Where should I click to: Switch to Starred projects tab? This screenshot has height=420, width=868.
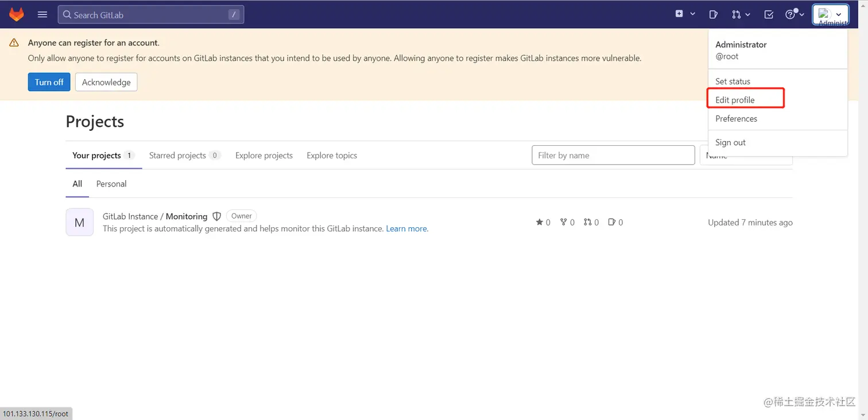(185, 155)
